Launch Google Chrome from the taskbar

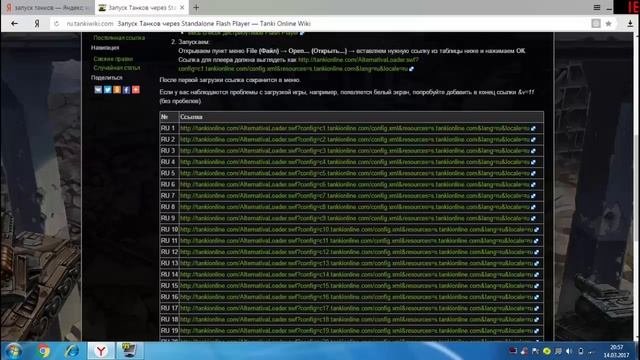pos(43,351)
